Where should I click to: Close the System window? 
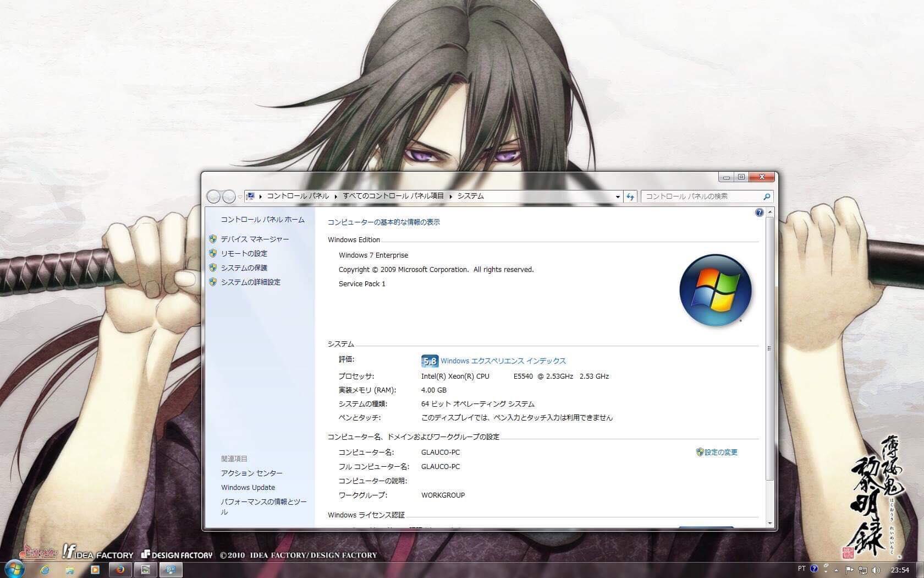click(x=762, y=177)
